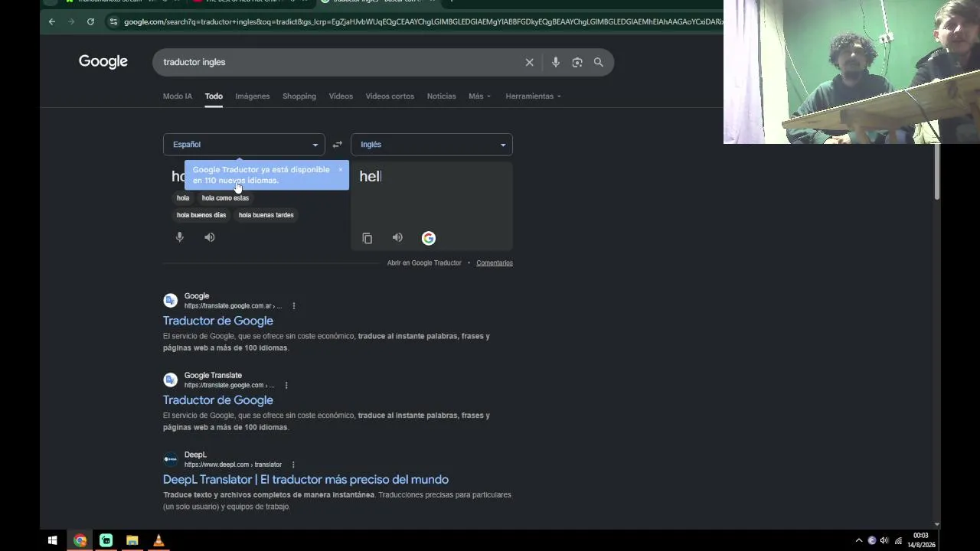Open File Explorer from the taskbar

(x=132, y=541)
